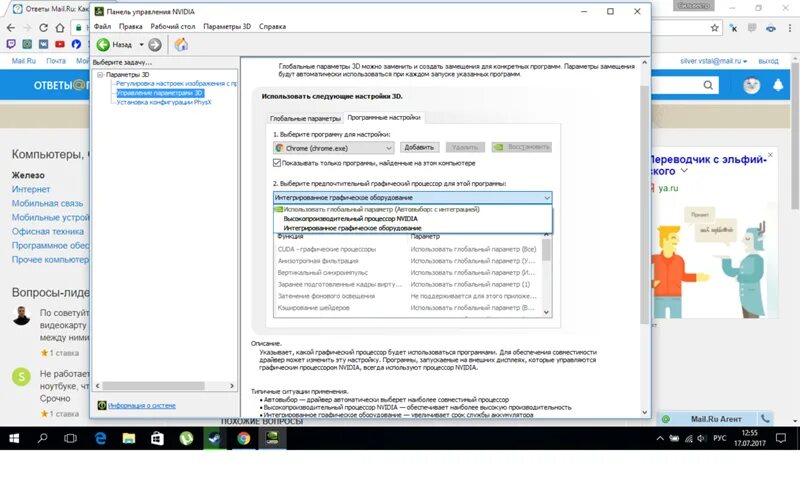
Task: Click Chrome's home icon
Action: click(60, 28)
